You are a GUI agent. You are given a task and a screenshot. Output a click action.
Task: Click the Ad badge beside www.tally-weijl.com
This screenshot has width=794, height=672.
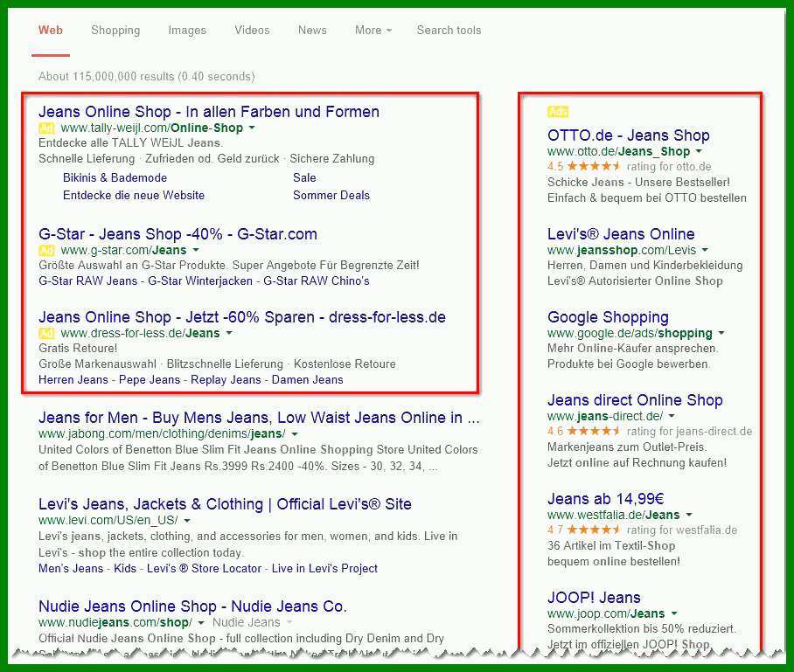(x=46, y=128)
